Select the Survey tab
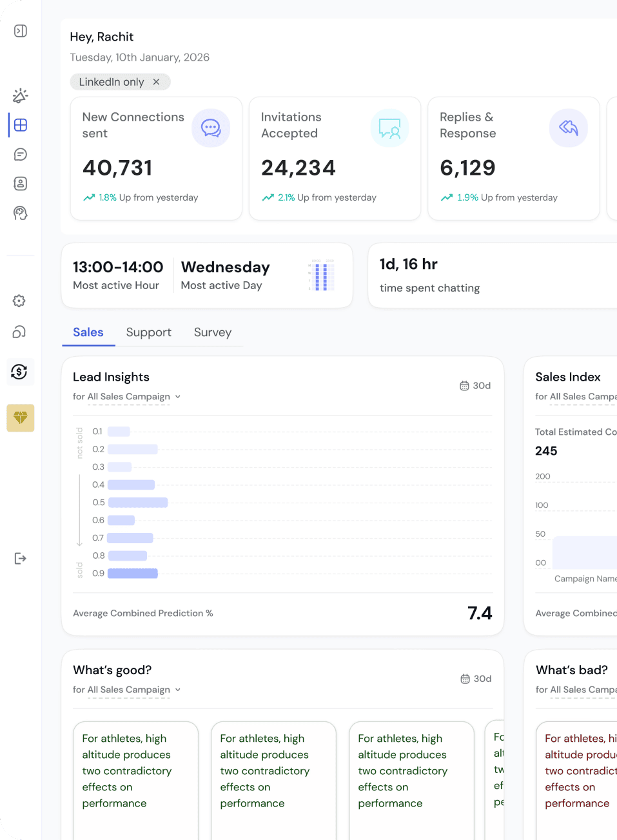The width and height of the screenshot is (617, 840). (x=212, y=332)
